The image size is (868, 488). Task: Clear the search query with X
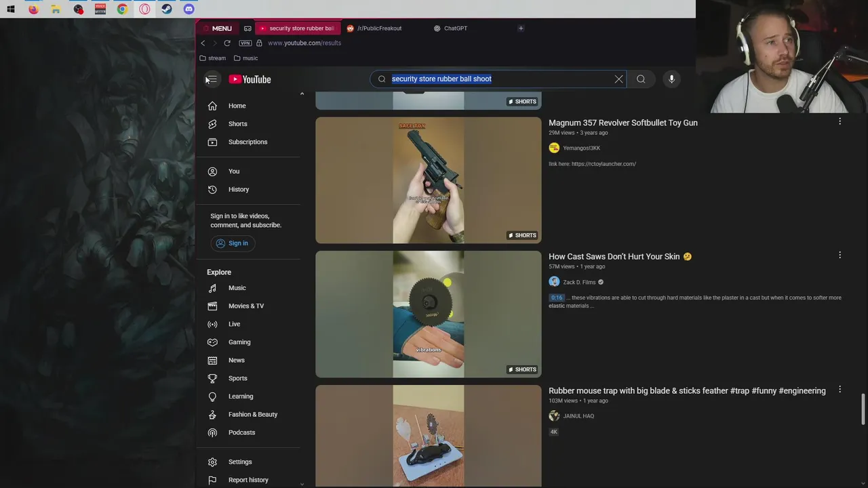(x=618, y=79)
